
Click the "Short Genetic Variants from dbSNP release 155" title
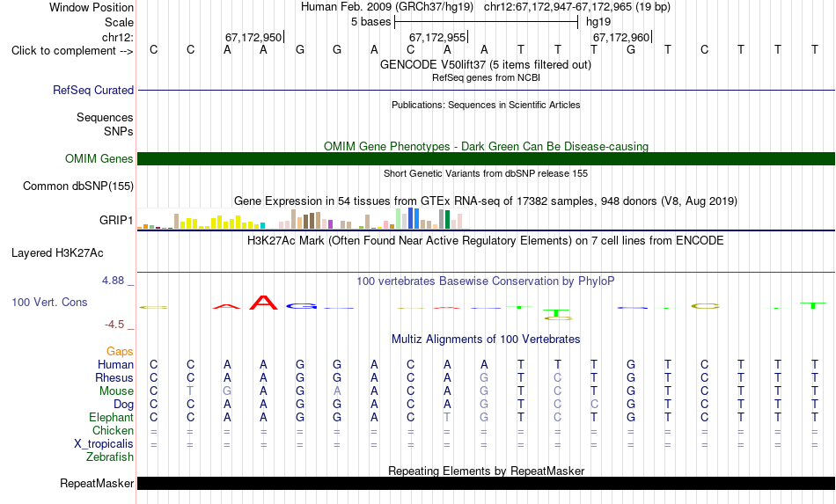coord(486,173)
